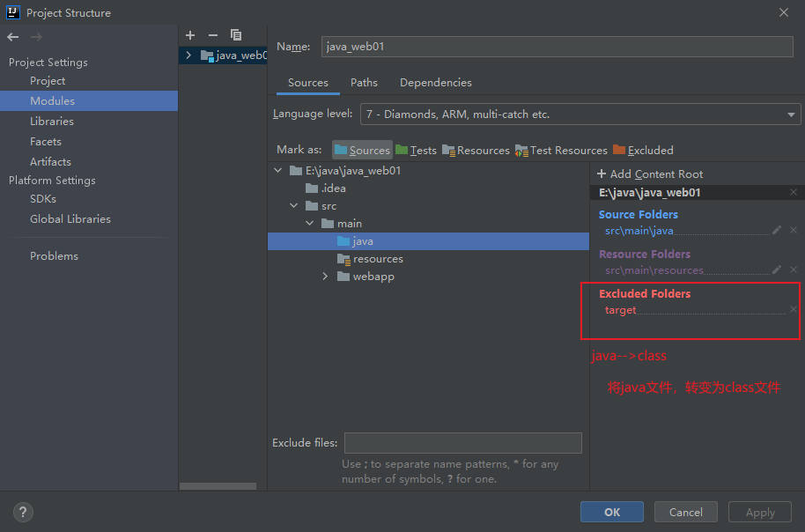805x532 pixels.
Task: Click the target excluded folder entry
Action: pyautogui.click(x=620, y=310)
